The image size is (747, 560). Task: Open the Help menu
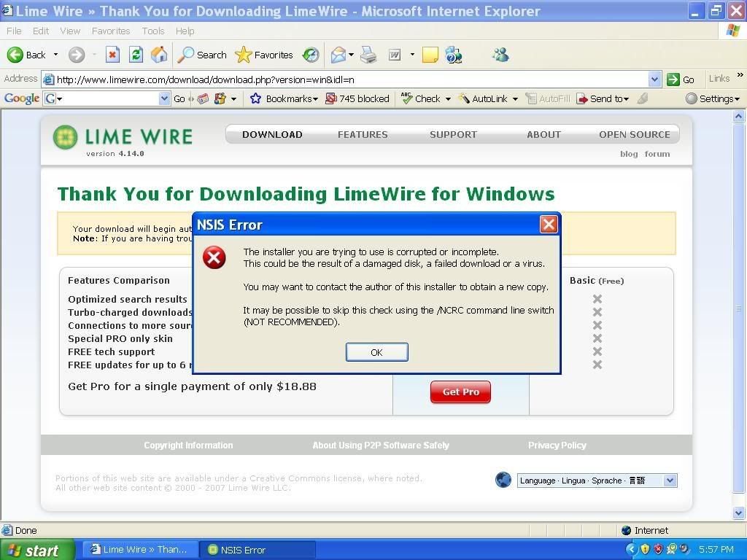click(185, 31)
